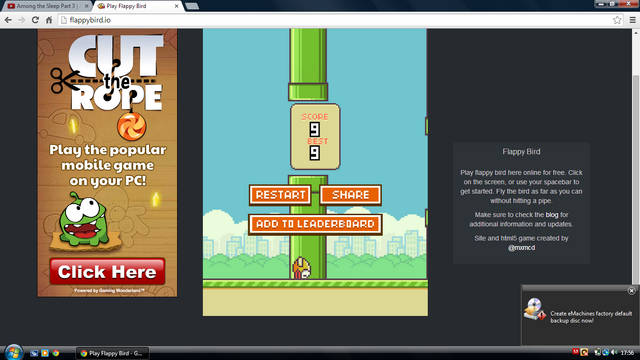This screenshot has width=640, height=360.
Task: Add score to leaderboard
Action: point(315,224)
